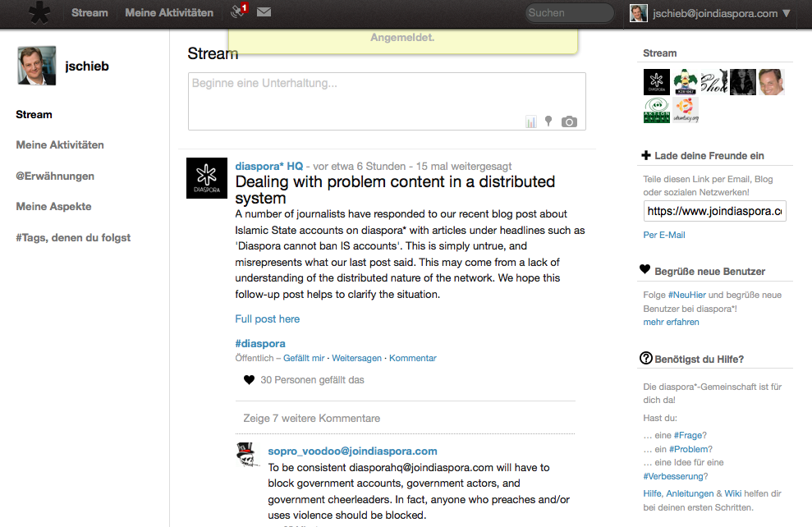
Task: Click the heart icon beside Begrüße neue Benutzer
Action: click(645, 269)
